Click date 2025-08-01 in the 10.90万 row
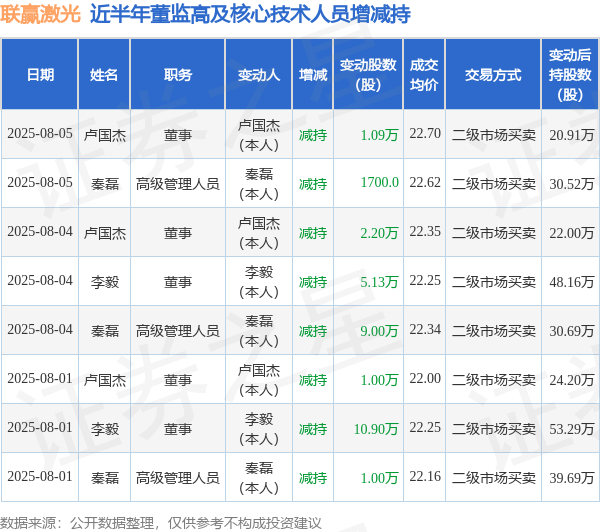600x532 pixels. (x=40, y=428)
